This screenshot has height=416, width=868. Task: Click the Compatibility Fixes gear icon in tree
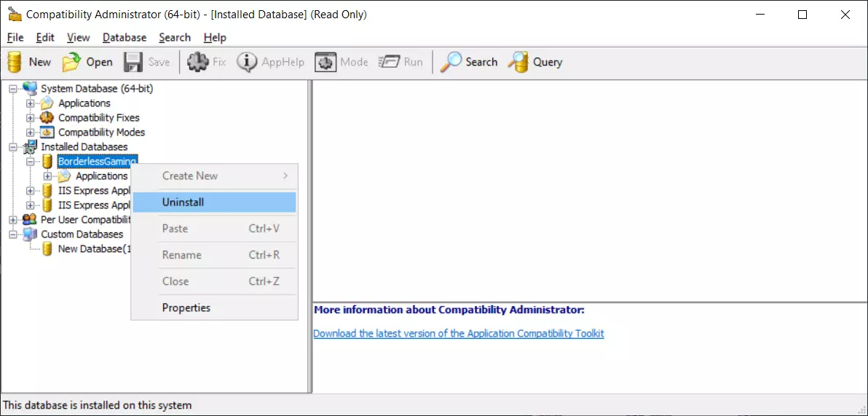tap(47, 117)
